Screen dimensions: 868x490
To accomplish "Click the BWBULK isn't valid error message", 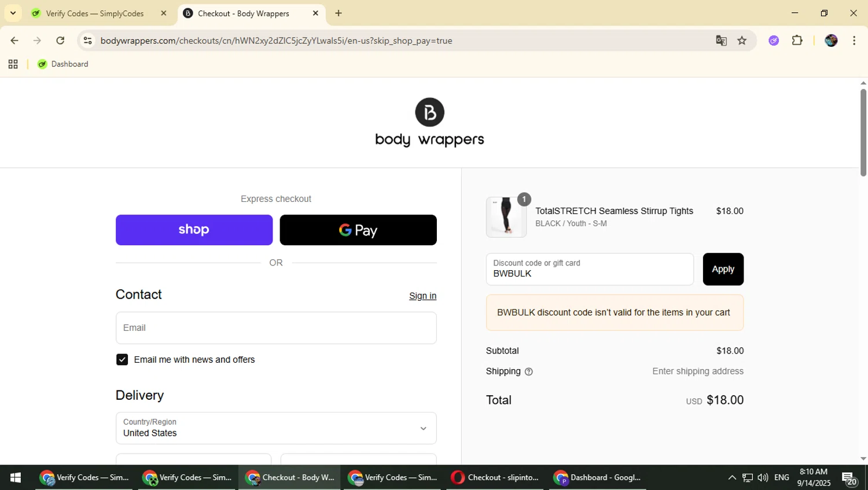I will click(615, 312).
